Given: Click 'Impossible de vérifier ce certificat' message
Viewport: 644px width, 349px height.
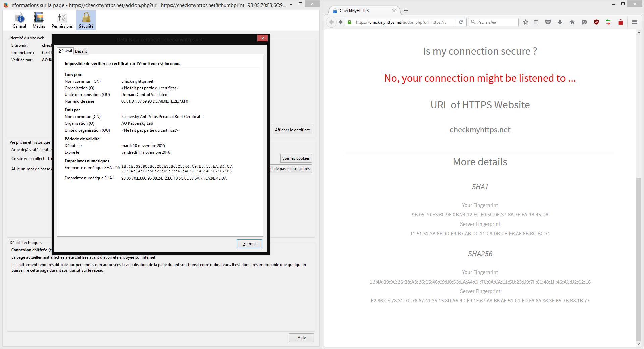Looking at the screenshot, I should (x=122, y=64).
